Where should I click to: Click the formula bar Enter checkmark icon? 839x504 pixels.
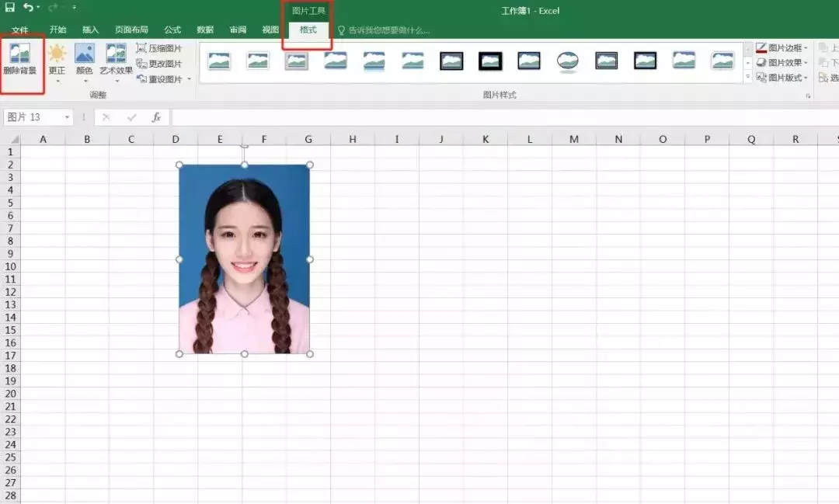coord(131,117)
